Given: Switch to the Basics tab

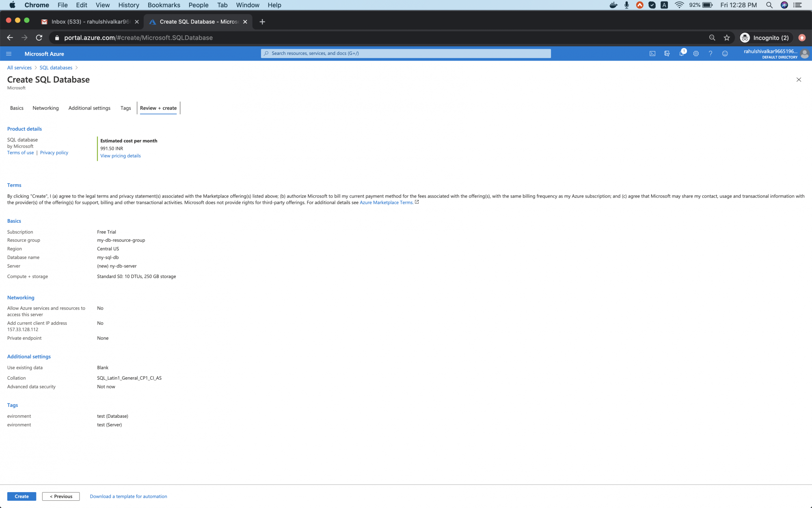Looking at the screenshot, I should [17, 108].
